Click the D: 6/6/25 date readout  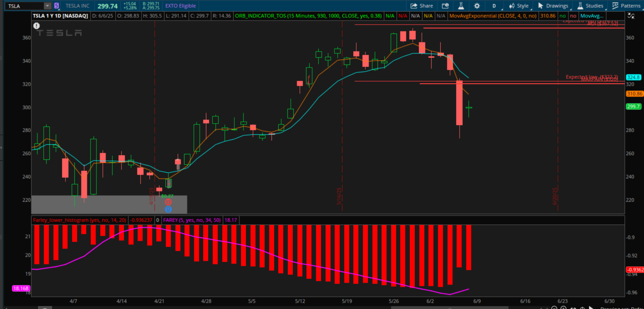click(x=103, y=16)
